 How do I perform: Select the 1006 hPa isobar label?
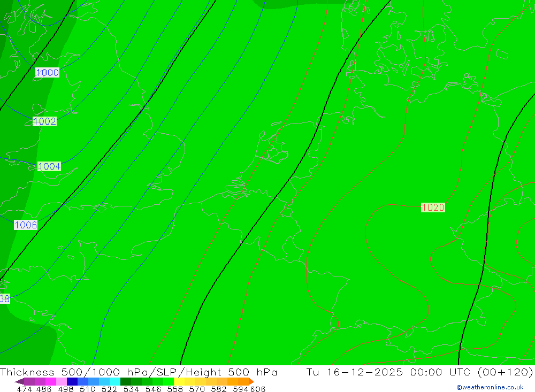(x=26, y=225)
